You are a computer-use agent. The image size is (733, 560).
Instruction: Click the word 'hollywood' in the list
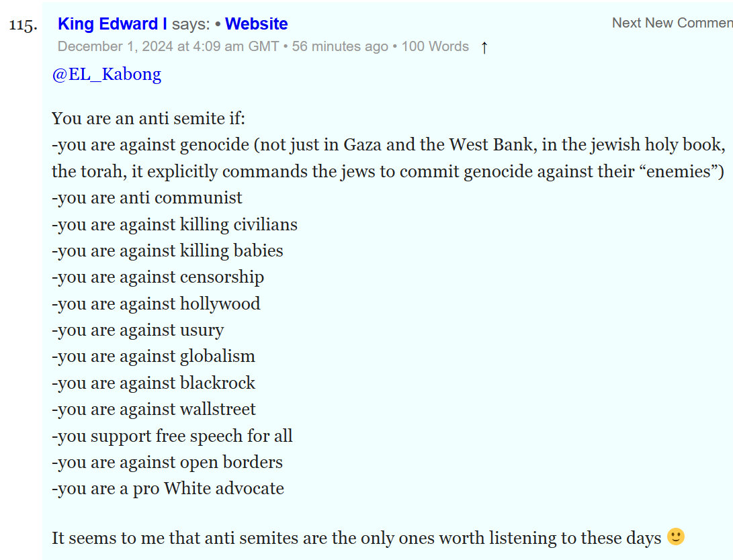pos(220,304)
